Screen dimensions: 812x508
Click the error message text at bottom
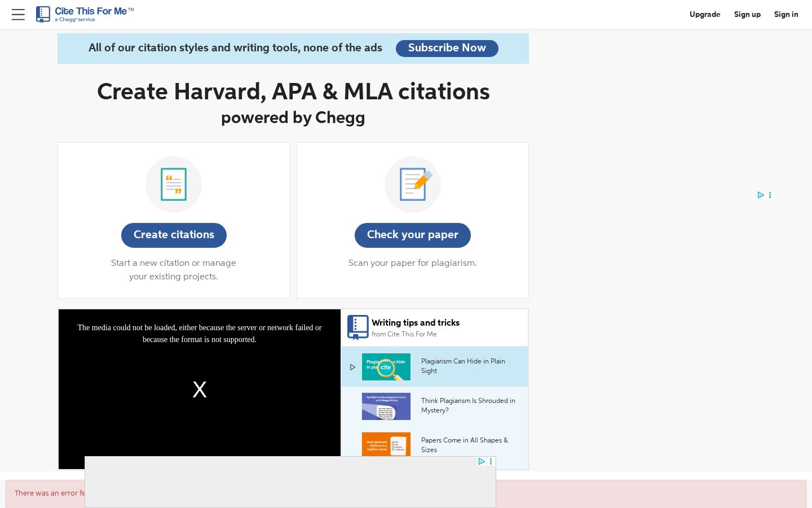[x=50, y=493]
